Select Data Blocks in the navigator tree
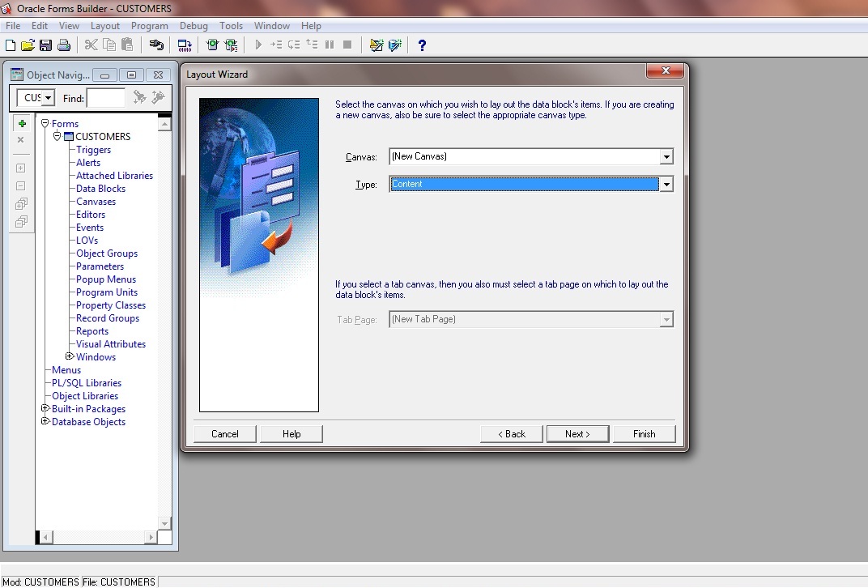Viewport: 868px width, 588px height. (100, 189)
